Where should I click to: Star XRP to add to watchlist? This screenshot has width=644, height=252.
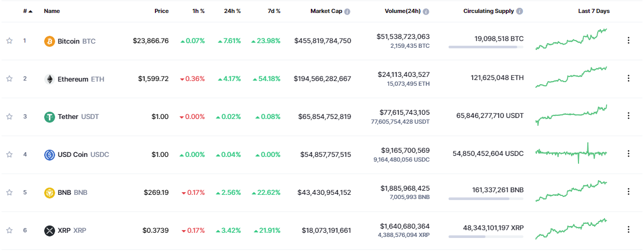point(9,230)
